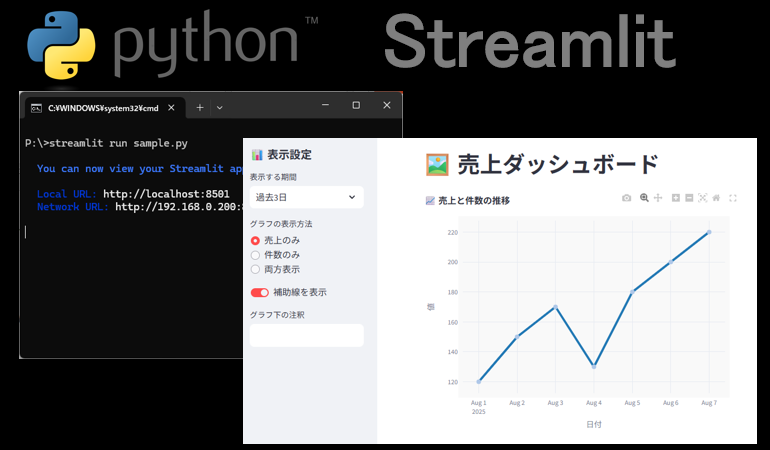This screenshot has height=450, width=770.
Task: Click the Aug 1 data point on chart
Action: (x=479, y=381)
